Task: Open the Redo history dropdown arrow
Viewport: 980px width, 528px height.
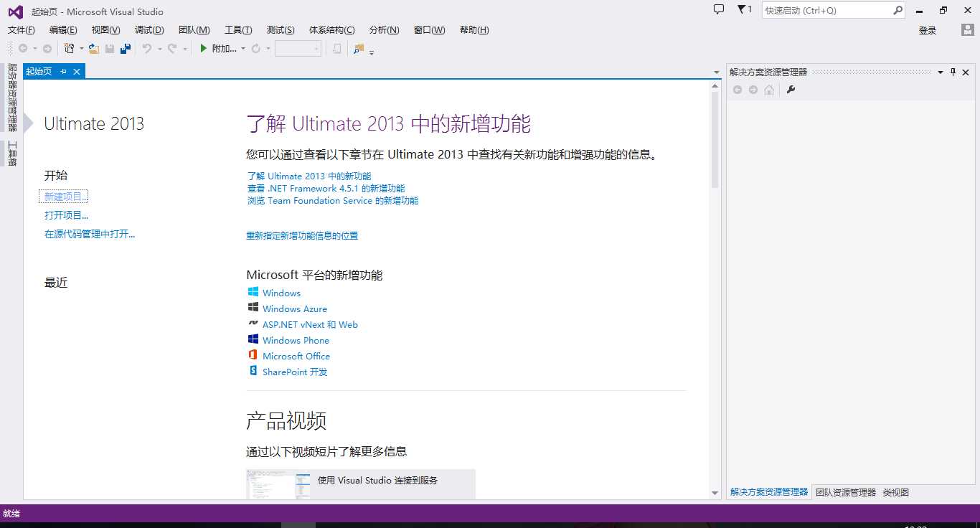Action: (185, 49)
